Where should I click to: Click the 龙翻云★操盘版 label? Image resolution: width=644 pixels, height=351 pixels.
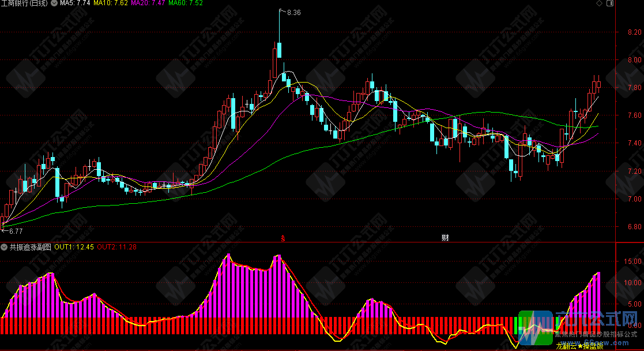(x=579, y=346)
